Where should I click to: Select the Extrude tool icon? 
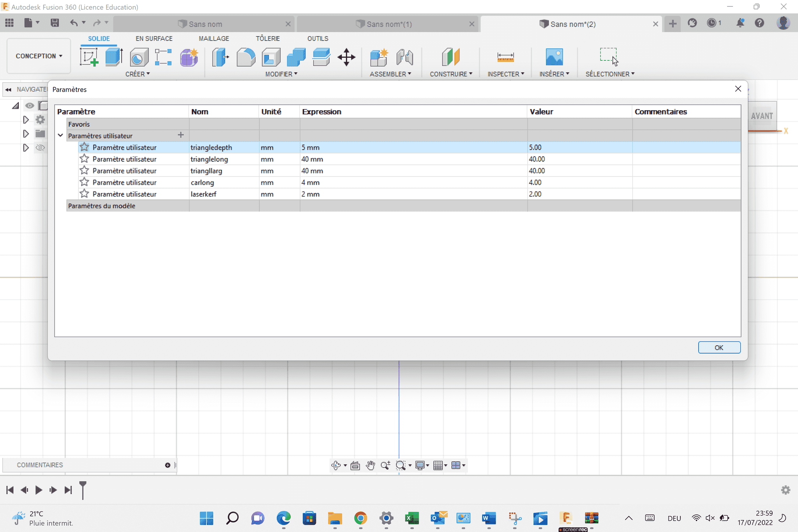tap(114, 57)
